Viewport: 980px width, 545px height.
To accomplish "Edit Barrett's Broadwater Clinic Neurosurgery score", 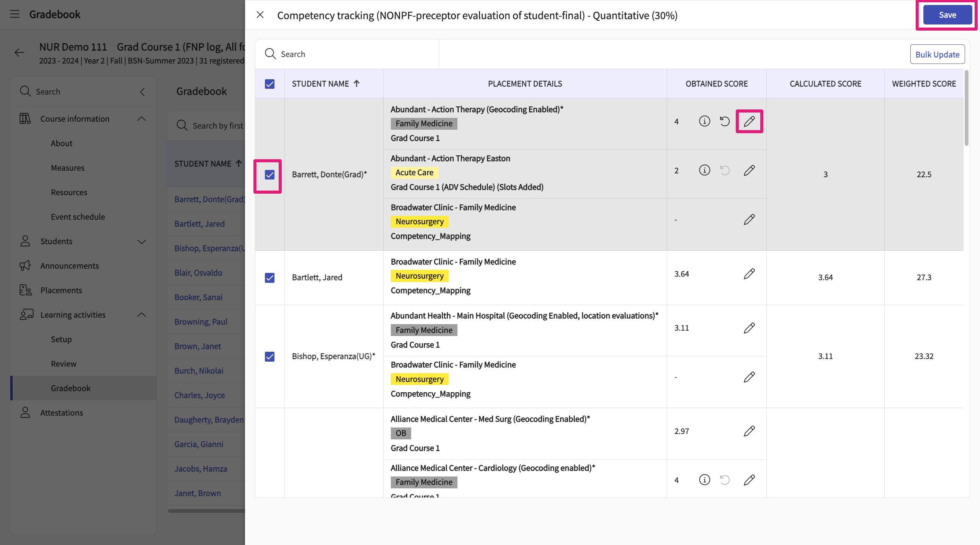I will click(749, 219).
